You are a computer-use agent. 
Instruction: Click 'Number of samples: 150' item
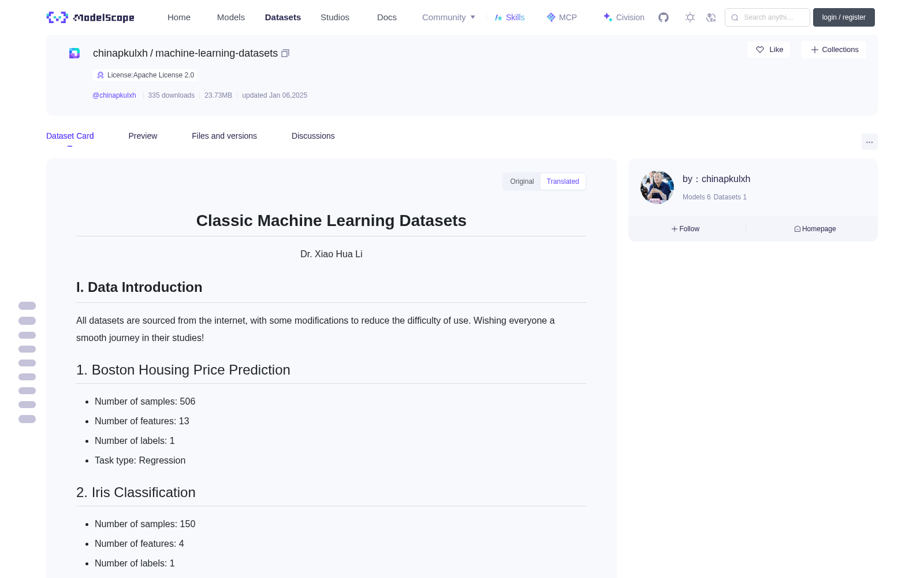pos(145,524)
